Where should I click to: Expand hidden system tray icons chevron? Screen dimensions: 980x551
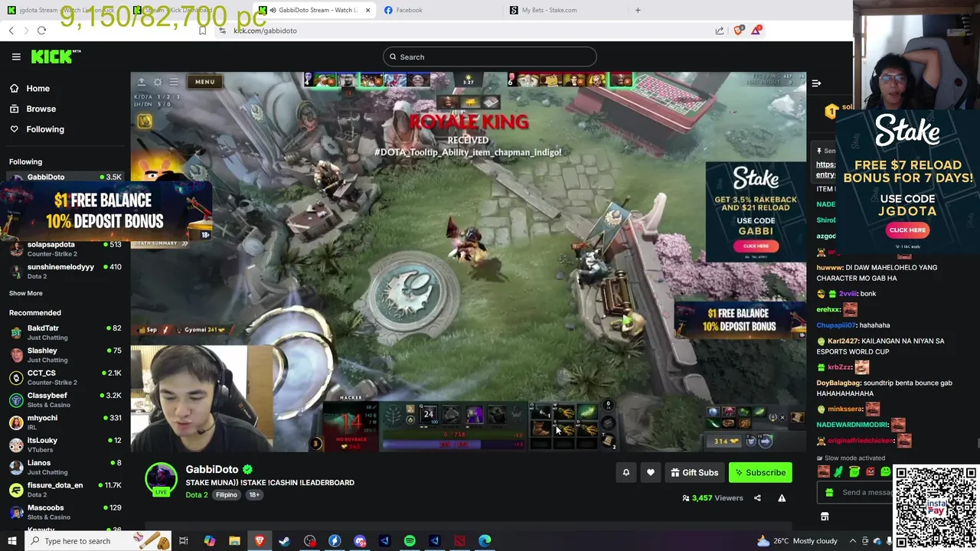point(853,541)
